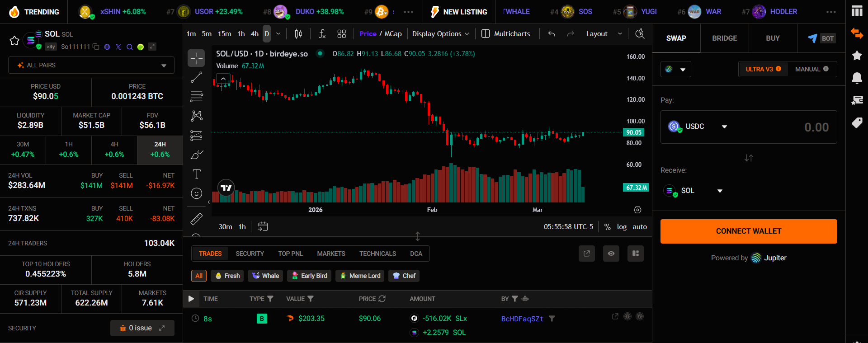Image resolution: width=868 pixels, height=343 pixels.
Task: Open the SOL X/Twitter link
Action: (118, 47)
